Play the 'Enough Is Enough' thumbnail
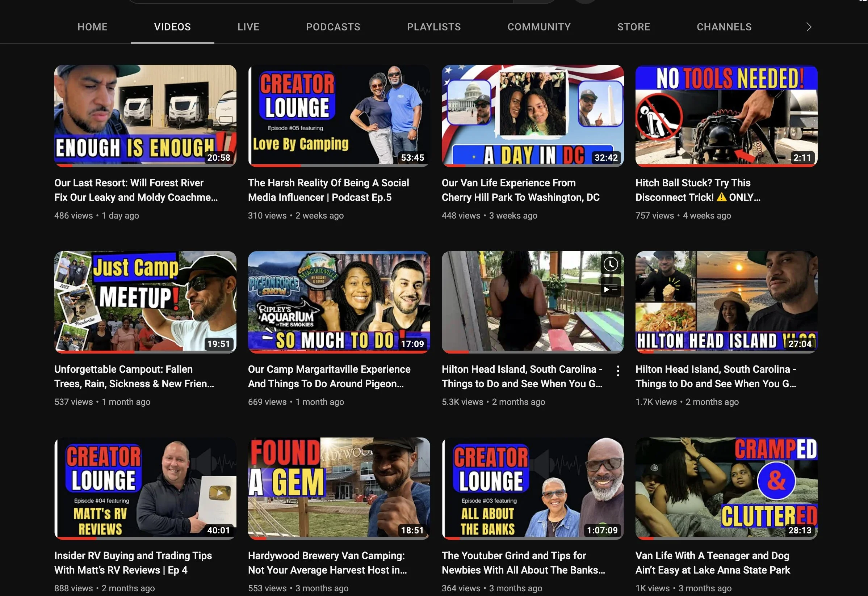This screenshot has width=868, height=596. point(145,115)
